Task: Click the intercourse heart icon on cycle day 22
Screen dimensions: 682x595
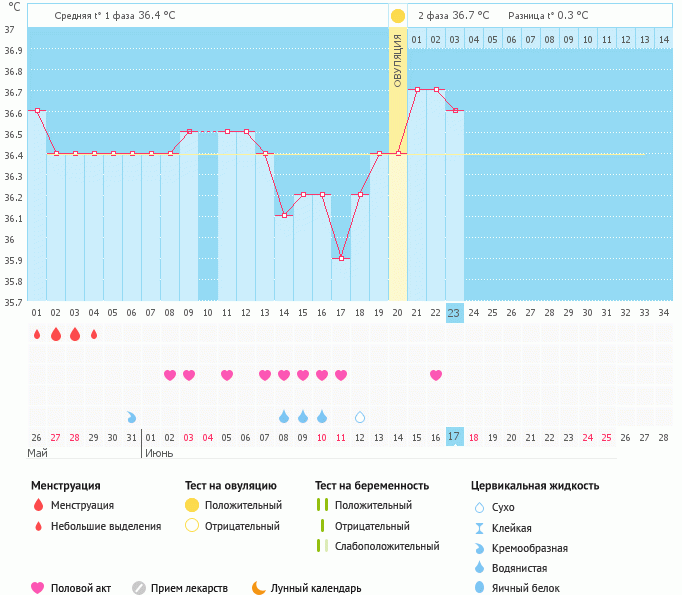Action: [436, 375]
